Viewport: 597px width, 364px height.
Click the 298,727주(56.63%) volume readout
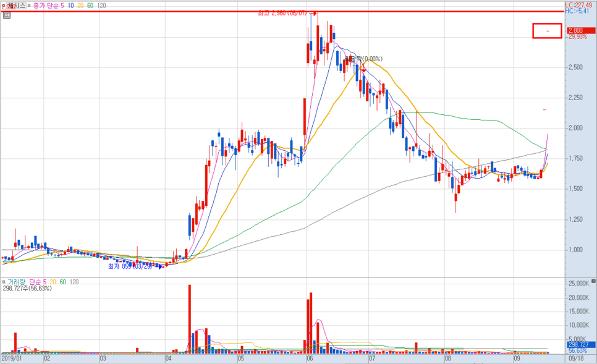27,288
